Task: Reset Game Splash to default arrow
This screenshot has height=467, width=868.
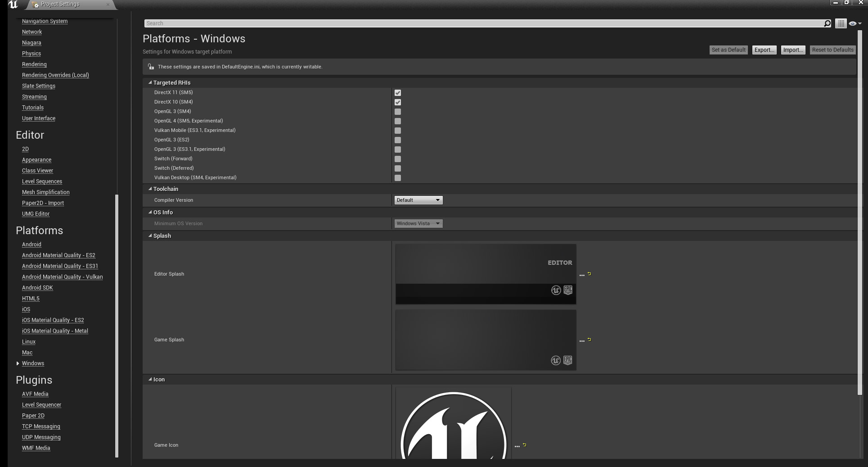Action: [589, 340]
